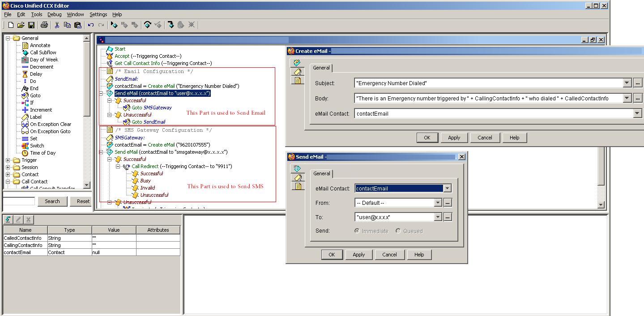Screen dimensions: 644x316
Task: Click the Paste clipboard icon
Action: pos(77,25)
